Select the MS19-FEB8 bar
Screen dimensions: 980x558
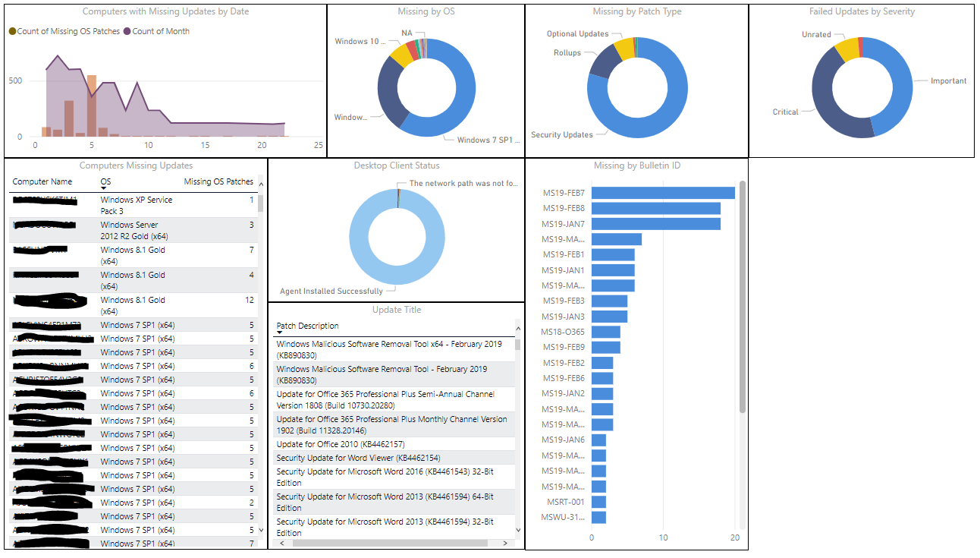(656, 208)
